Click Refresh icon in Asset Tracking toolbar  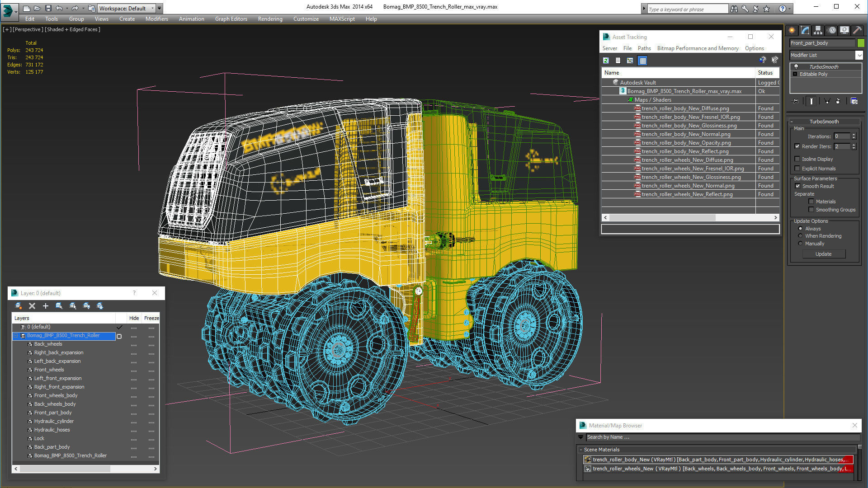tap(606, 61)
